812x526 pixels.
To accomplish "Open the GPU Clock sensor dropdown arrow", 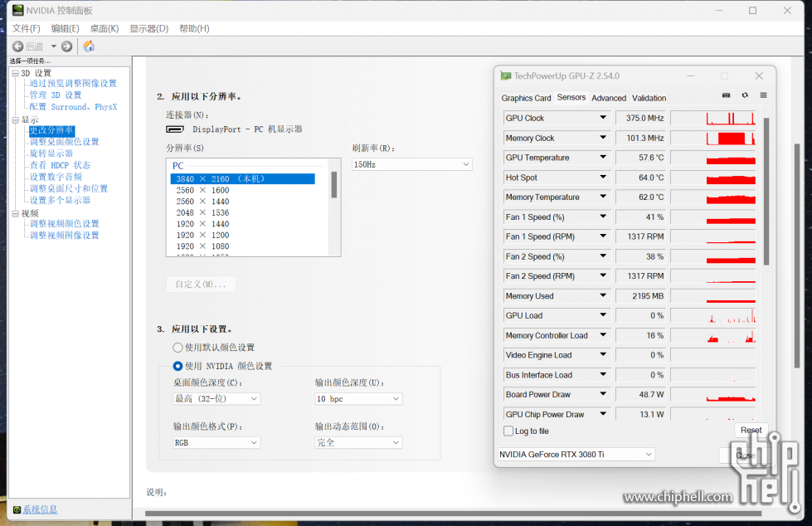I will pos(603,118).
